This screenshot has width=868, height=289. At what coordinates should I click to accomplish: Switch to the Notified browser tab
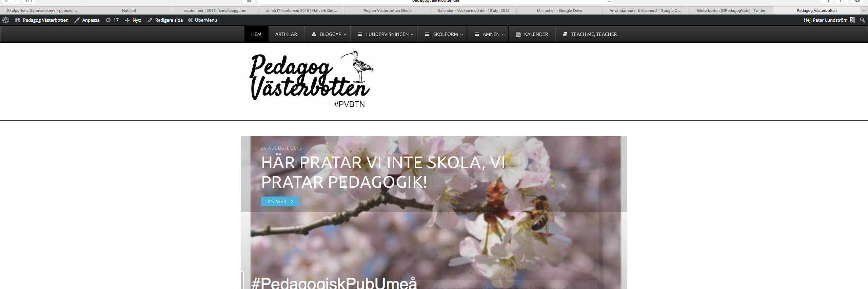129,11
